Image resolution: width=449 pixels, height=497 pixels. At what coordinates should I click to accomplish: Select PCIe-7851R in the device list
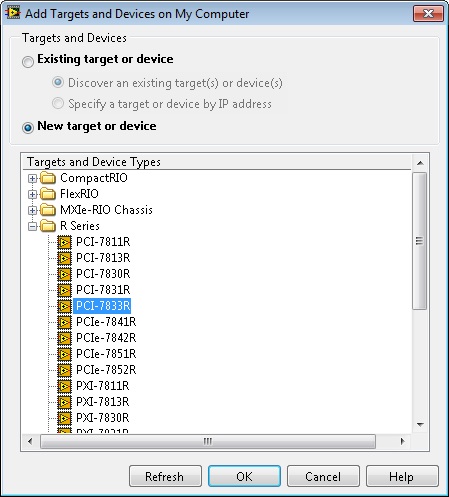coord(106,354)
